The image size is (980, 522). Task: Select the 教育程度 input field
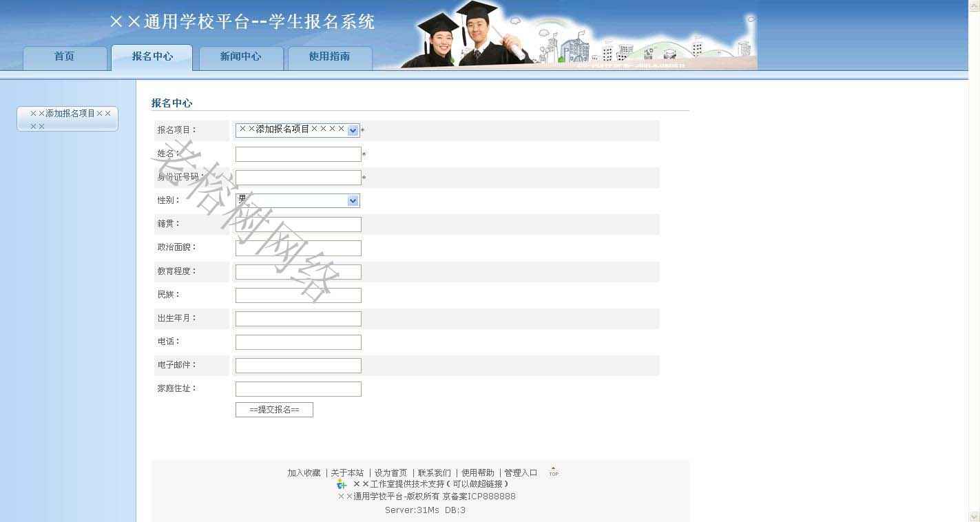pyautogui.click(x=298, y=272)
